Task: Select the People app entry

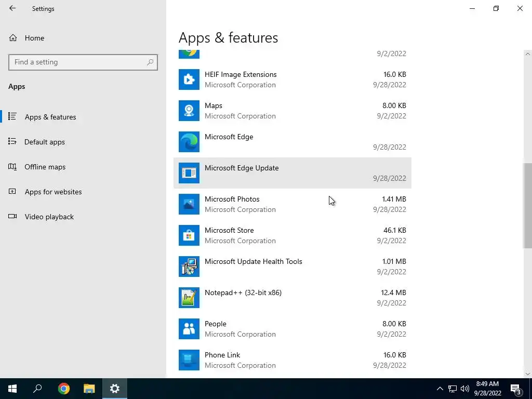Action: tap(292, 329)
